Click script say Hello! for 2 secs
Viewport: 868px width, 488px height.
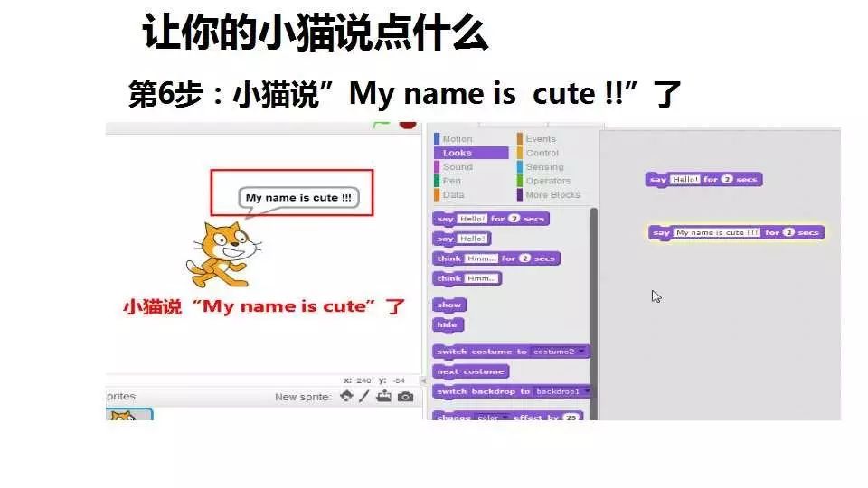703,179
